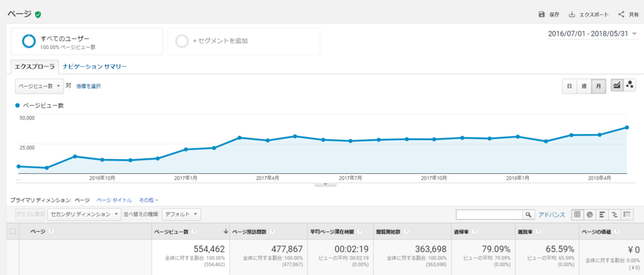Click + セグメントを追加 box
644x275 pixels.
[x=243, y=41]
